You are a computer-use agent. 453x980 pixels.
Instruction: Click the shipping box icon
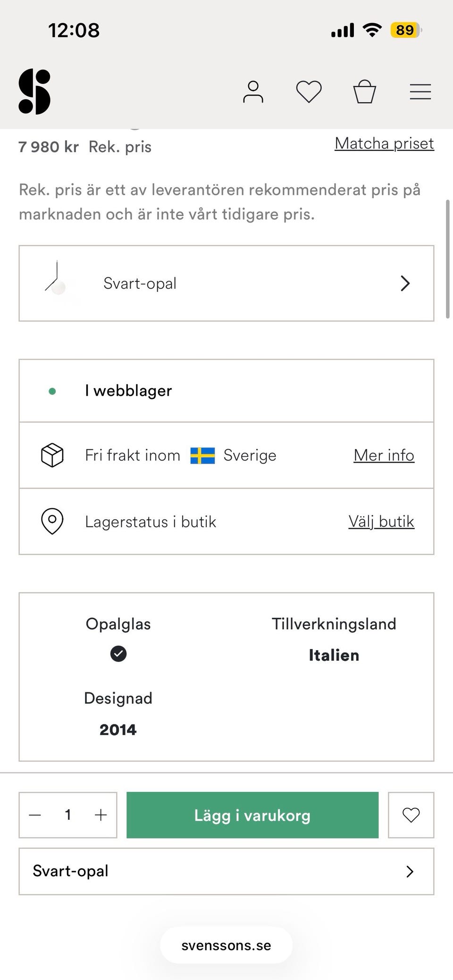click(52, 455)
